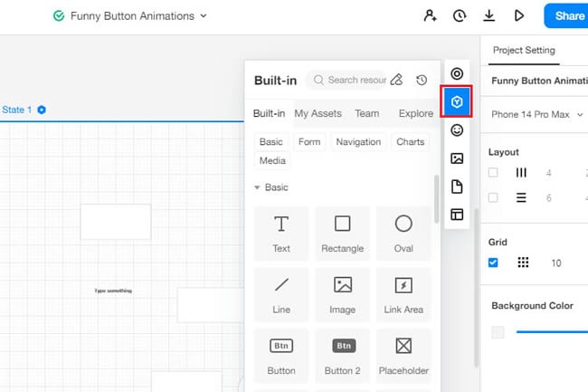Screen dimensions: 588x392
Task: Click the green saved checkmark icon
Action: point(59,15)
